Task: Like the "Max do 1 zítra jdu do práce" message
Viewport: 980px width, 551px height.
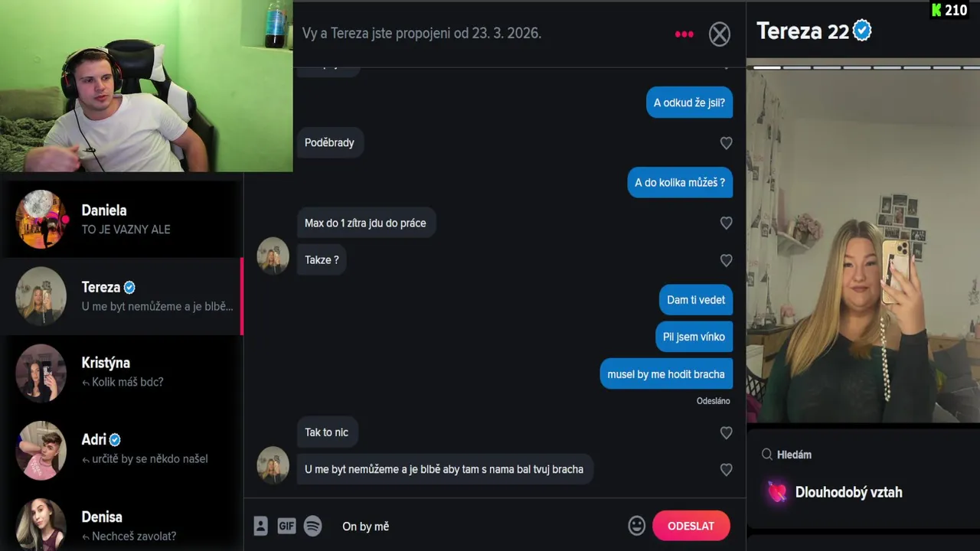Action: pyautogui.click(x=726, y=223)
